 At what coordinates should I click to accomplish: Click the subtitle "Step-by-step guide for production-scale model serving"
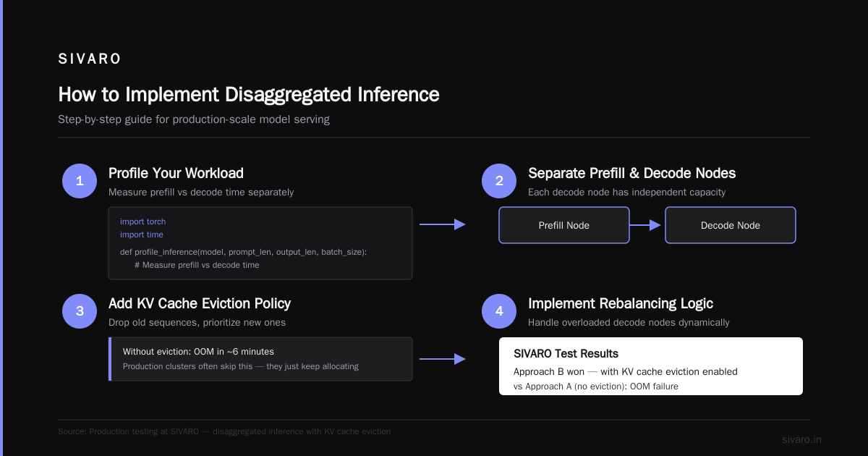(194, 119)
